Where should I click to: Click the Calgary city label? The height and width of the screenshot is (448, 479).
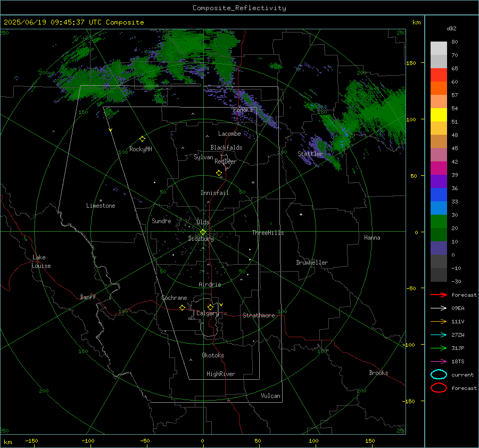[x=208, y=313]
